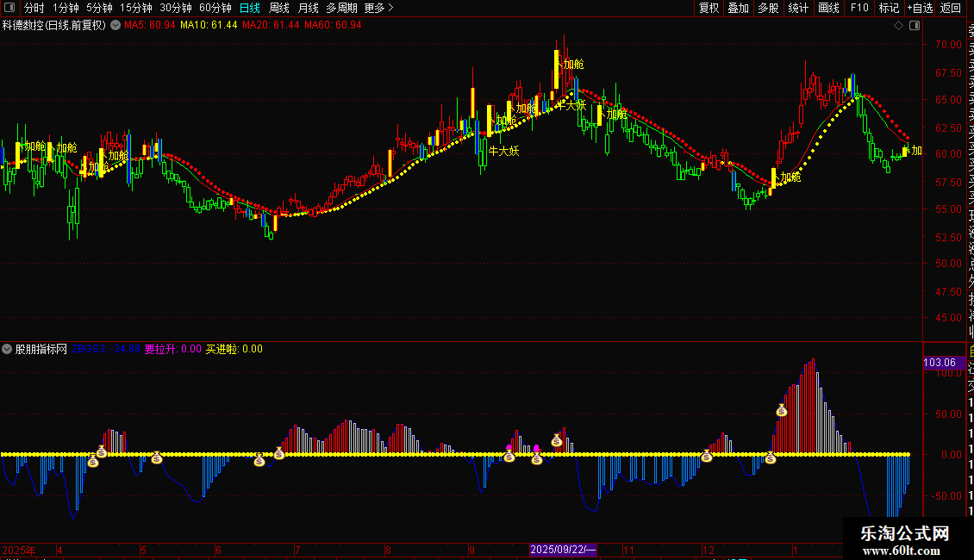
Task: Open the 画线 drawing tools
Action: tap(828, 8)
